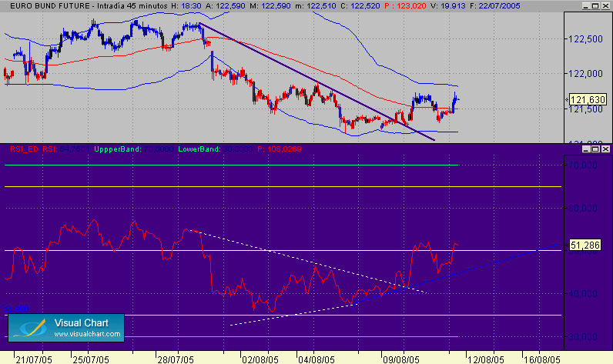Image resolution: width=613 pixels, height=364 pixels.
Task: Click the 30,000 RSI axis label
Action: 582,336
